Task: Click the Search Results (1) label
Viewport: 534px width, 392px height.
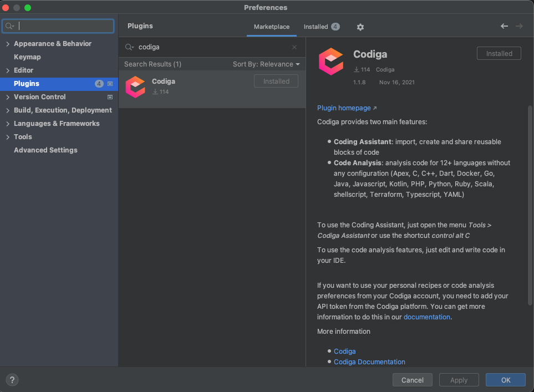Action: pos(152,64)
